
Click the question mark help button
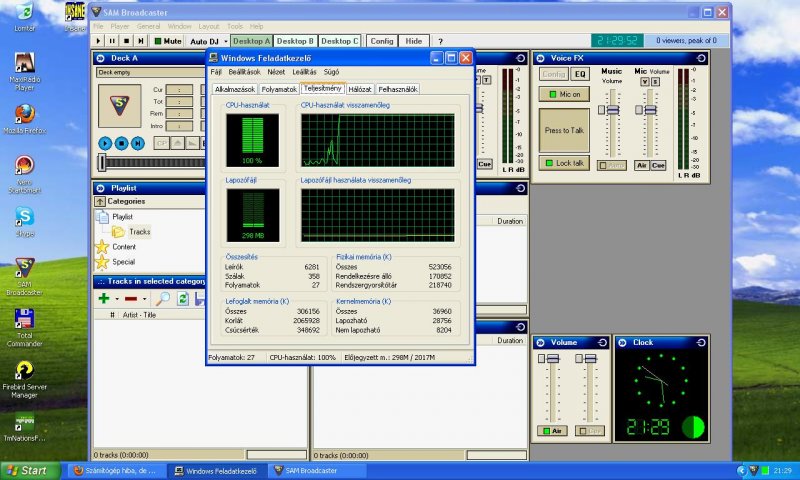click(440, 41)
